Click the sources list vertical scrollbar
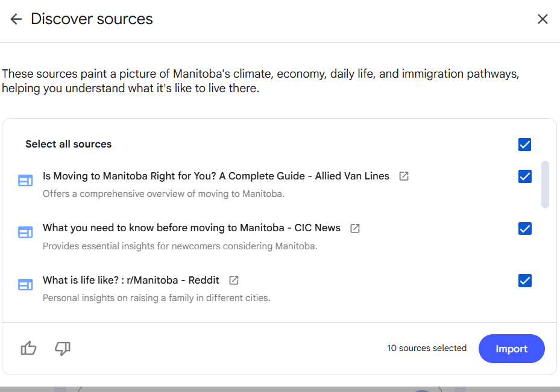This screenshot has height=392, width=560. coord(545,184)
